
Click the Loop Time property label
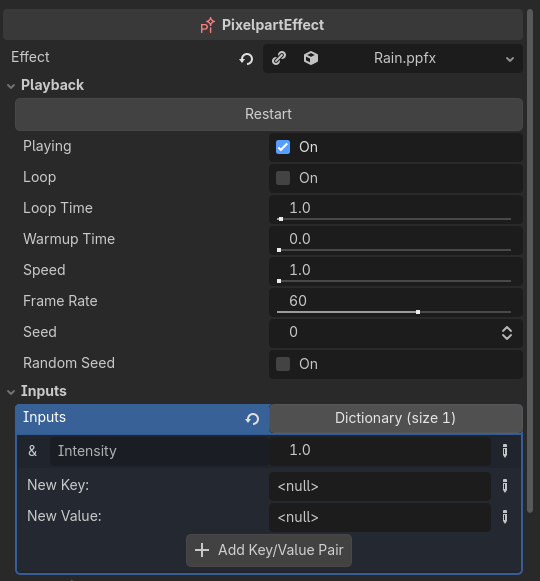(x=58, y=208)
